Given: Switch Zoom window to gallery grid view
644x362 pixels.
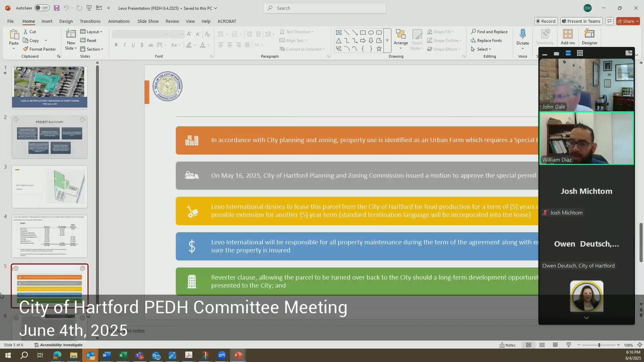Looking at the screenshot, I should (580, 53).
